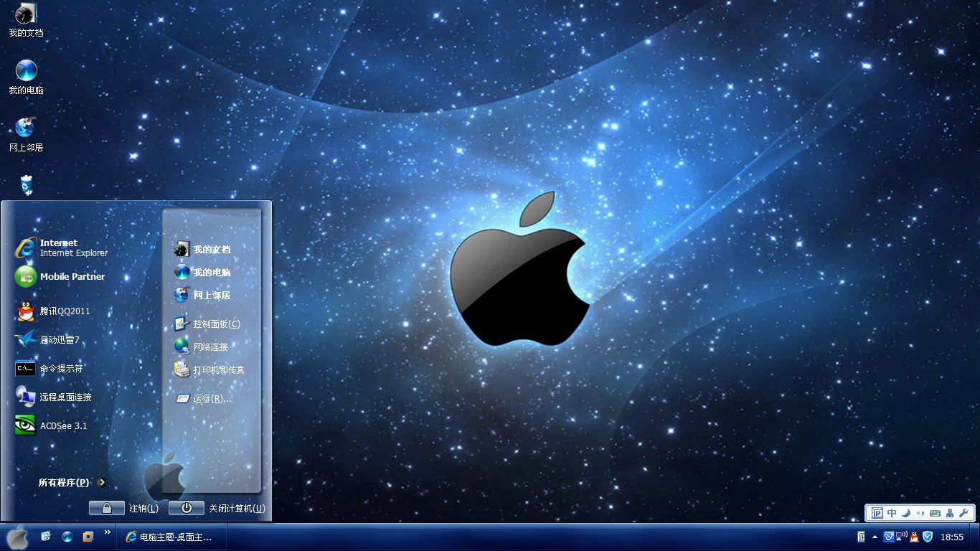The width and height of the screenshot is (980, 551).
Task: Click the blue orb quick launch icon
Action: [67, 536]
